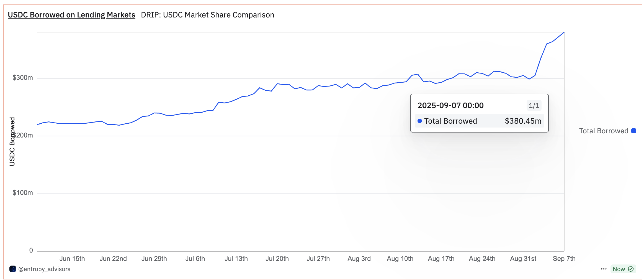Click the 1/1 badge in the tooltip

click(x=534, y=106)
